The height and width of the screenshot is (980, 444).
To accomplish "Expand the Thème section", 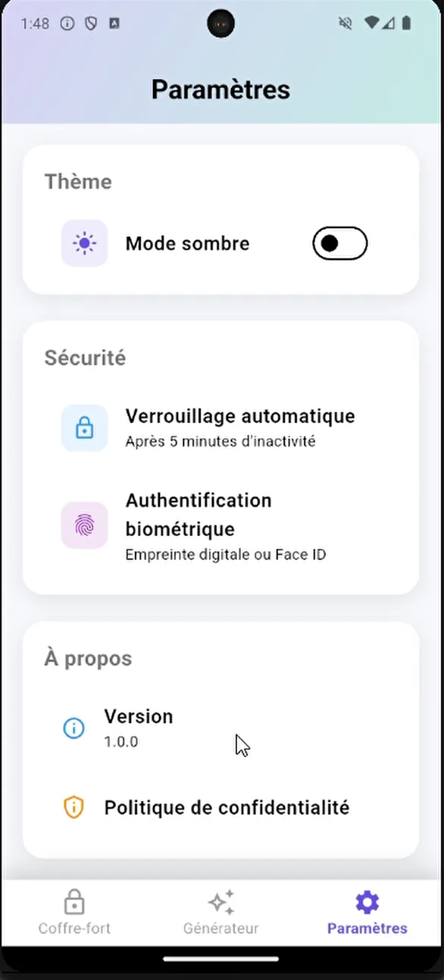I will coord(78,181).
